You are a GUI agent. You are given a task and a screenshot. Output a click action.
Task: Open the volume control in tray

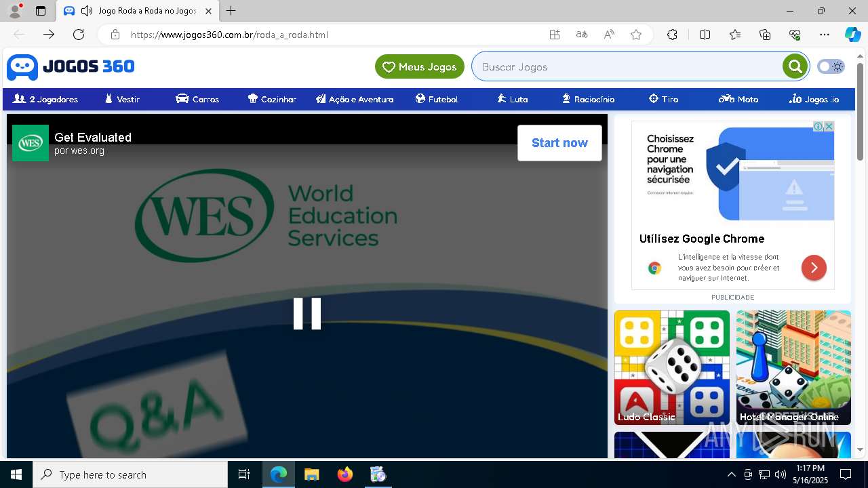pyautogui.click(x=780, y=474)
